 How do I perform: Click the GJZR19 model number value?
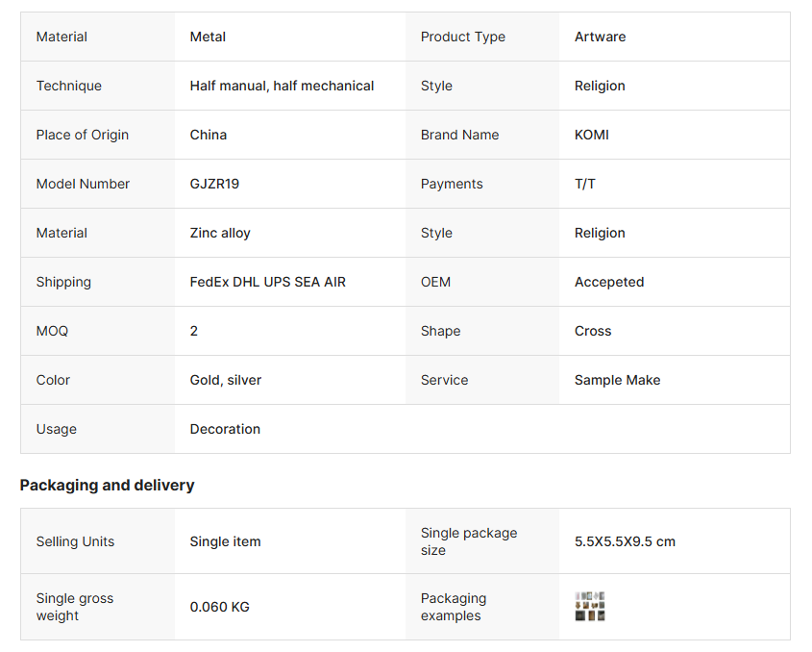(x=214, y=184)
